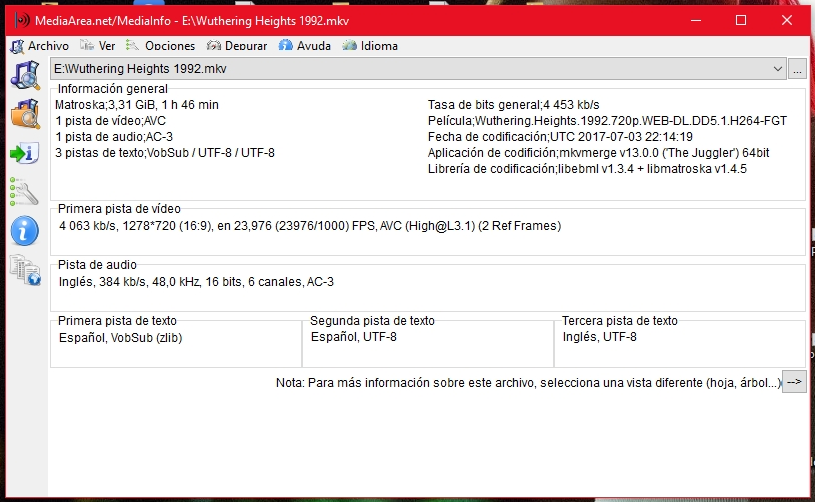Open the Ver menu
Image resolution: width=815 pixels, height=502 pixels.
pos(98,46)
